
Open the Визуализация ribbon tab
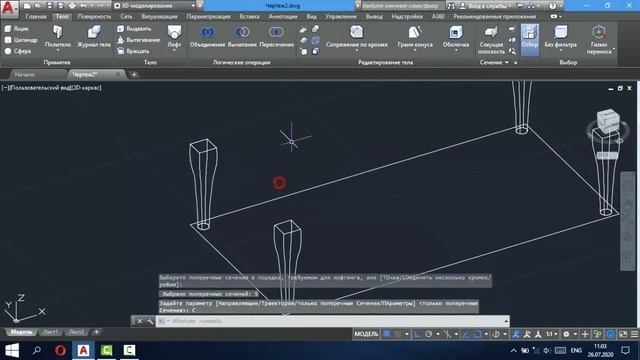click(x=160, y=17)
